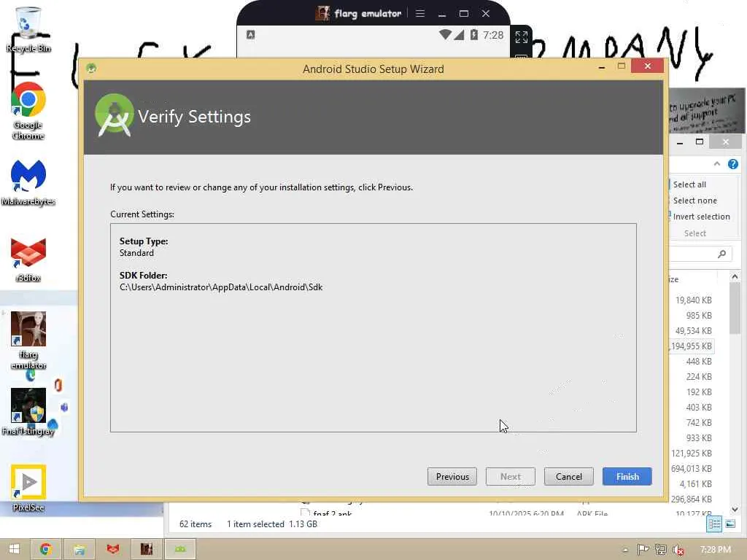Open the clock showing 7:28 PM
747x560 pixels.
tap(716, 550)
